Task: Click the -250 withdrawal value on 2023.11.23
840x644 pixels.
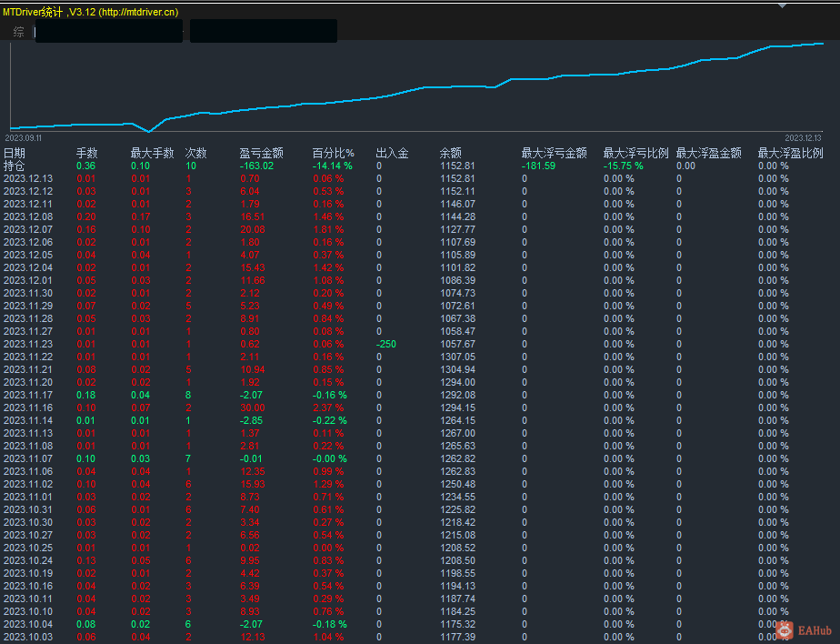Action: 386,345
